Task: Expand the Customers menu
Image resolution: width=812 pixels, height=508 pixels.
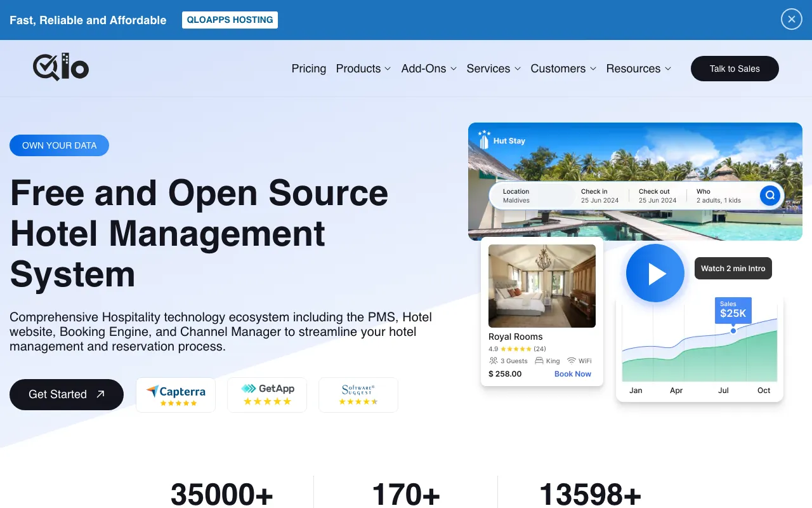Action: tap(564, 69)
